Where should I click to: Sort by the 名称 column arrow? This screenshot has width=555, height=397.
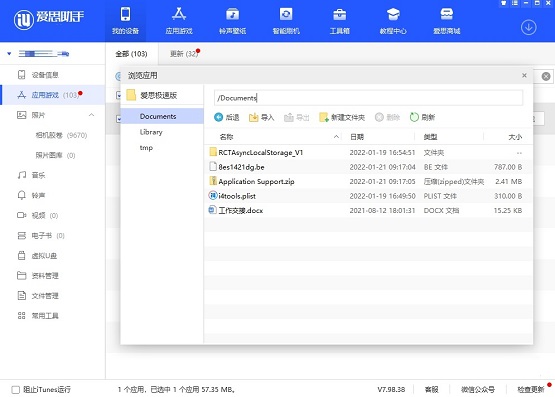pyautogui.click(x=336, y=137)
